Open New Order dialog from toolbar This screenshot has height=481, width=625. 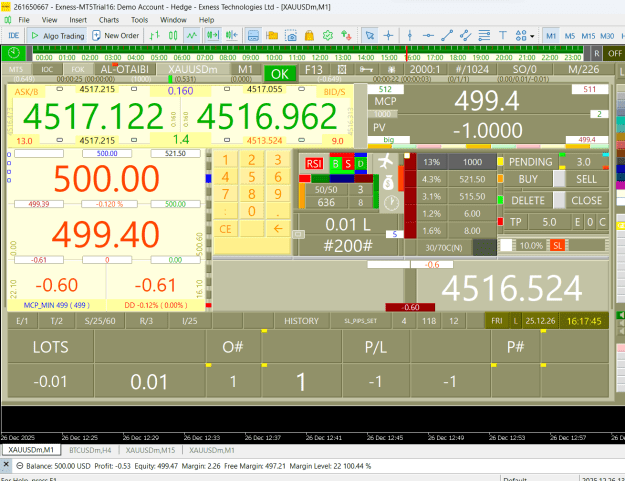click(116, 35)
